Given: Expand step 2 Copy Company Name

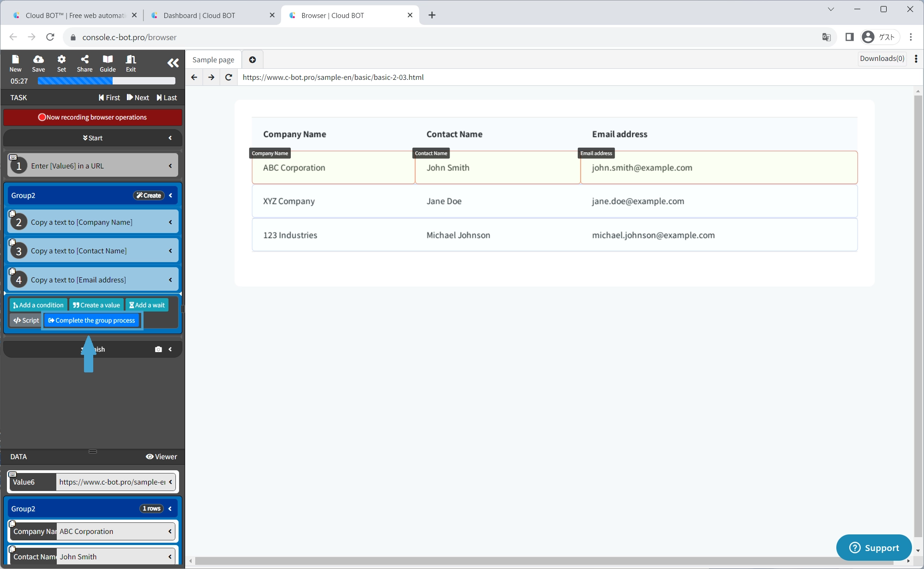Looking at the screenshot, I should [x=170, y=222].
